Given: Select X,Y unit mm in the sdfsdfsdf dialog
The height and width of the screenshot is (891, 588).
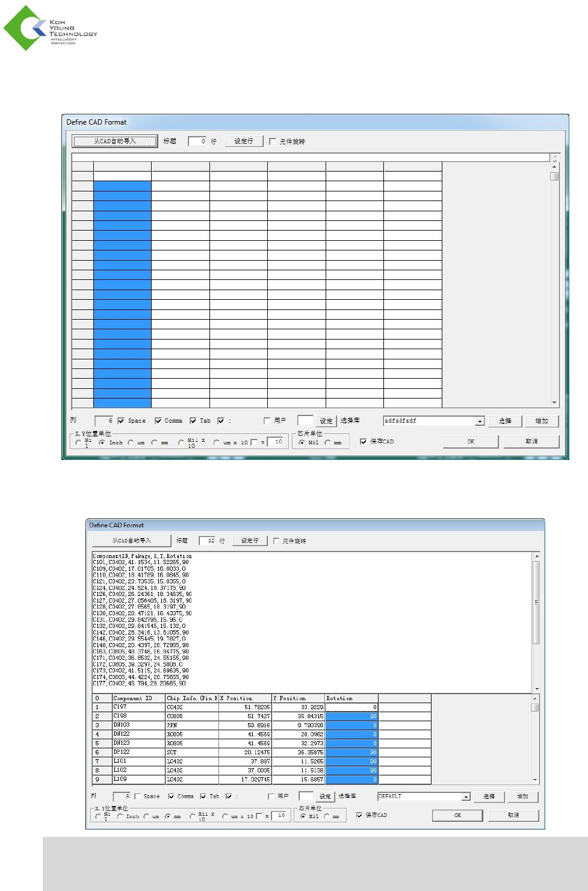Looking at the screenshot, I should coord(155,442).
